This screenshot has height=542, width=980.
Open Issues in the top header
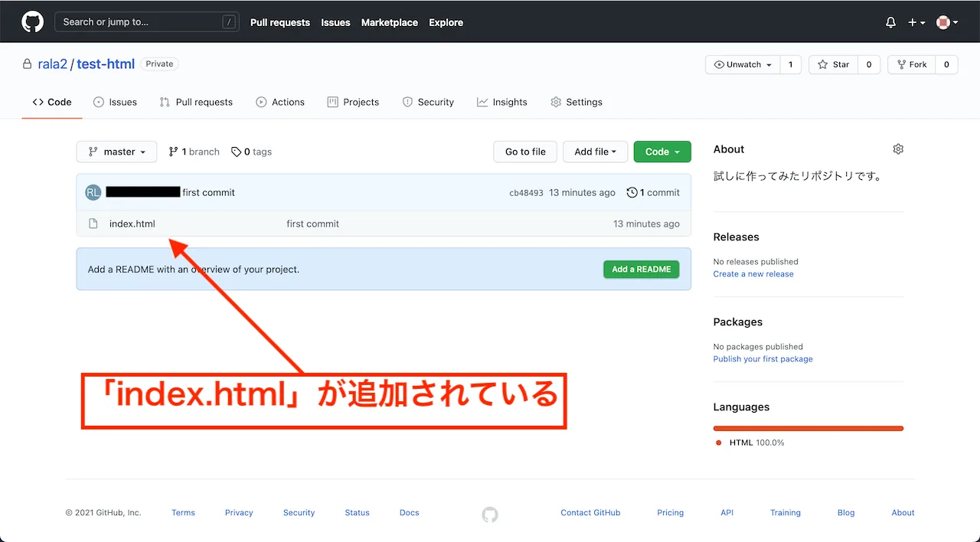335,23
